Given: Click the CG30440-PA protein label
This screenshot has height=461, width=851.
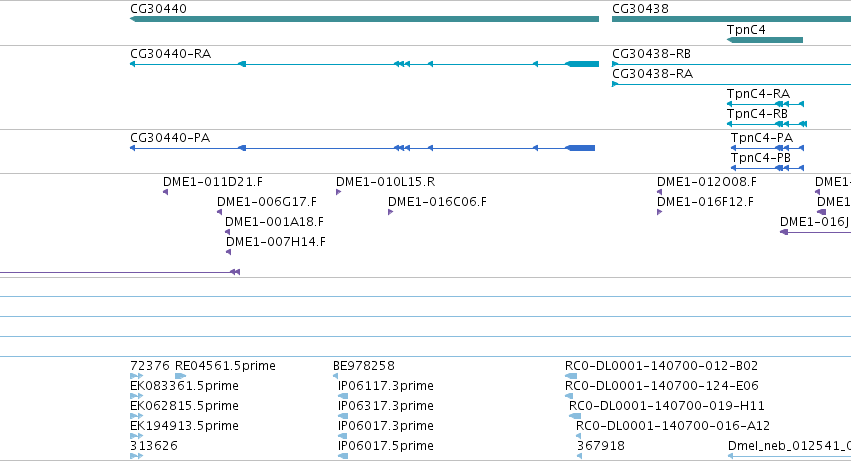Looking at the screenshot, I should click(170, 138).
